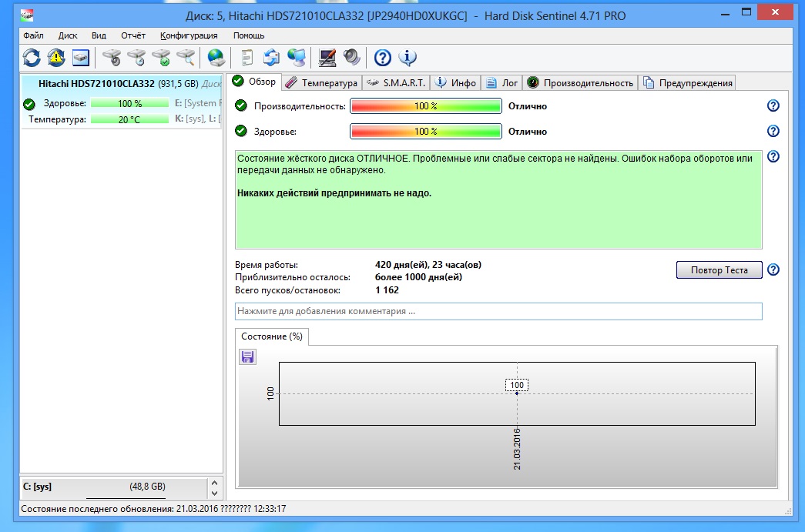Viewport: 805px width, 532px height.
Task: Click the floppy save icon above the chart
Action: pos(247,356)
